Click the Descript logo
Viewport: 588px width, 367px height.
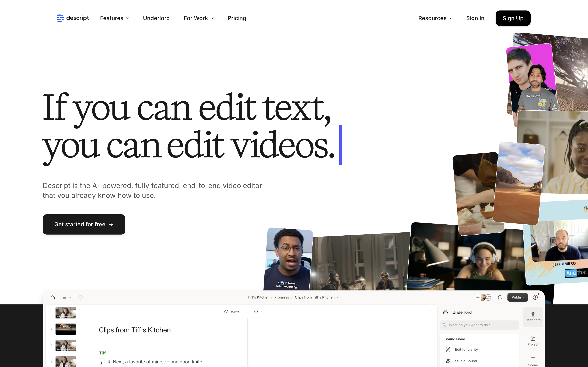[73, 18]
